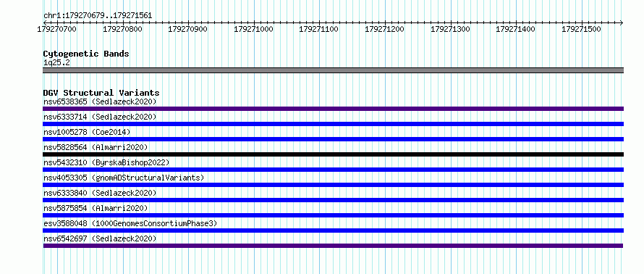Open variant label nsv6333840 (Sedlazeck2020)

pyautogui.click(x=100, y=193)
